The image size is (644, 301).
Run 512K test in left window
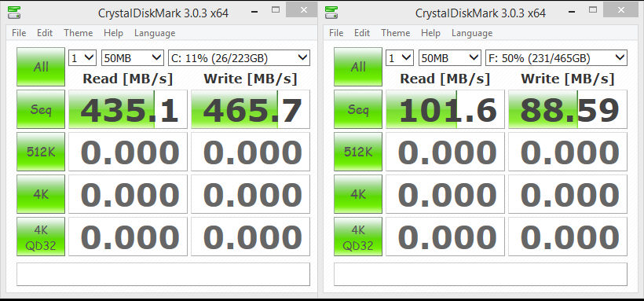coord(41,152)
